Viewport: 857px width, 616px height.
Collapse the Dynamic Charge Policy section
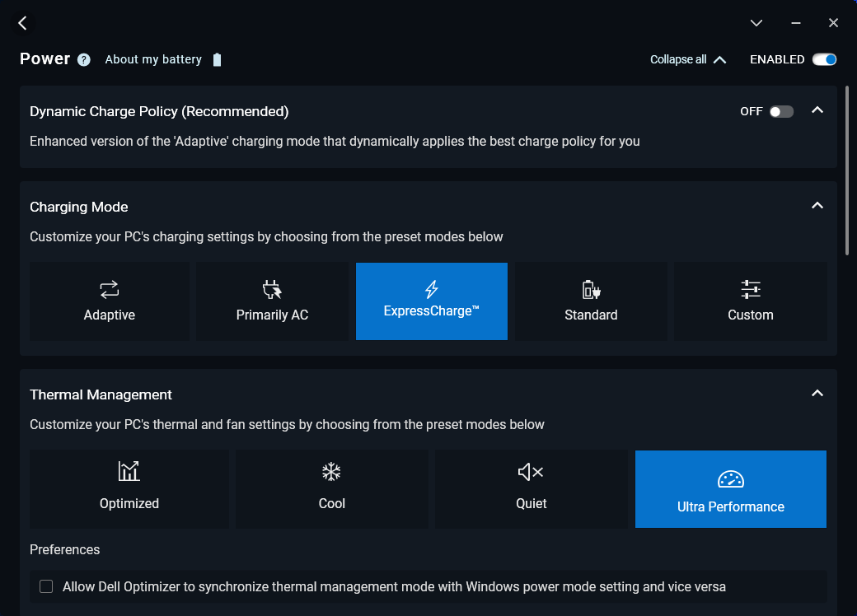817,110
